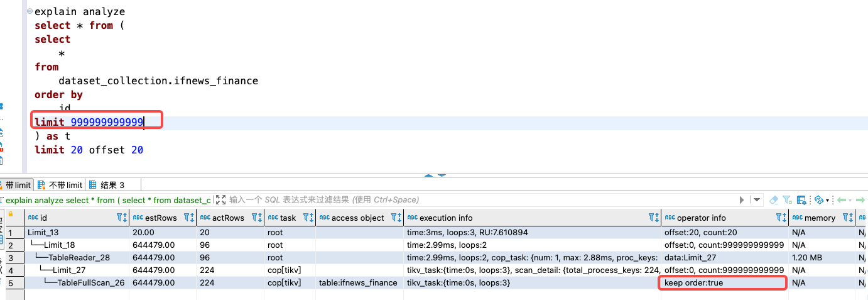The height and width of the screenshot is (300, 868).
Task: Click the offset:20, count:20 cell
Action: tap(725, 232)
